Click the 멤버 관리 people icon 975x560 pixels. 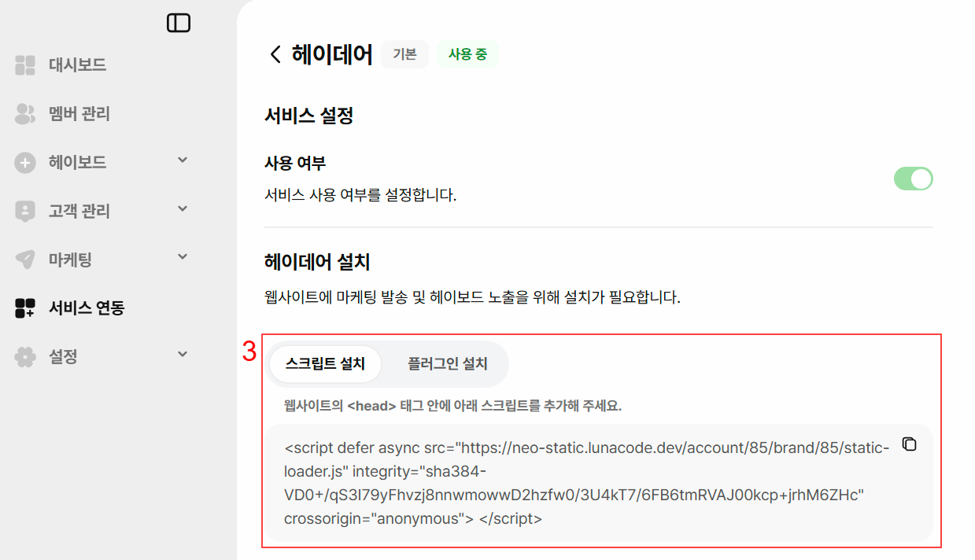[25, 114]
